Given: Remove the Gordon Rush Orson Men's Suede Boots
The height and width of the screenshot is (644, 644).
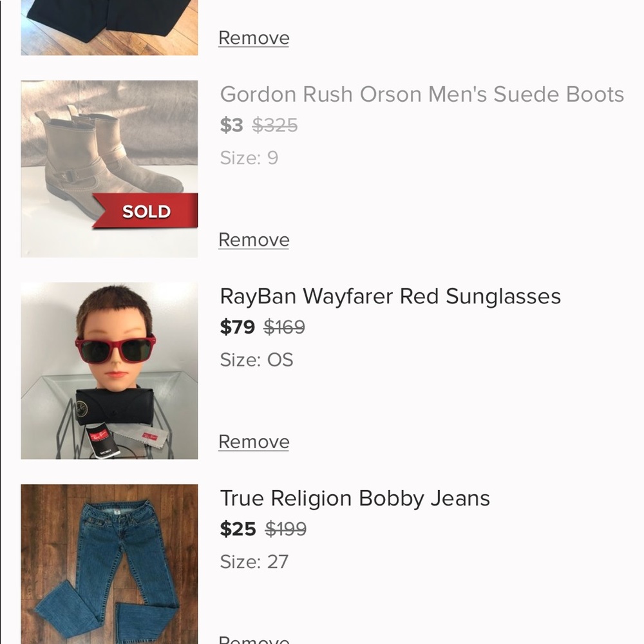Looking at the screenshot, I should [x=253, y=239].
